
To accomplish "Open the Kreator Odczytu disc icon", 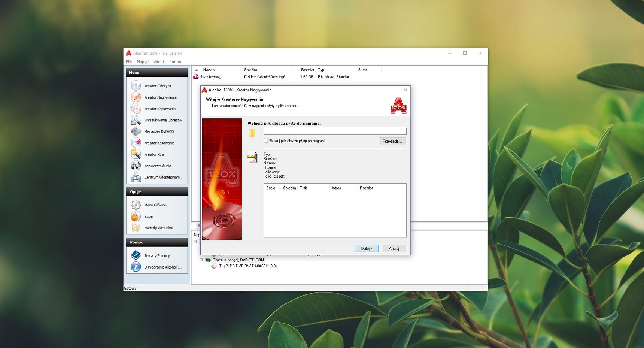I will pos(136,86).
